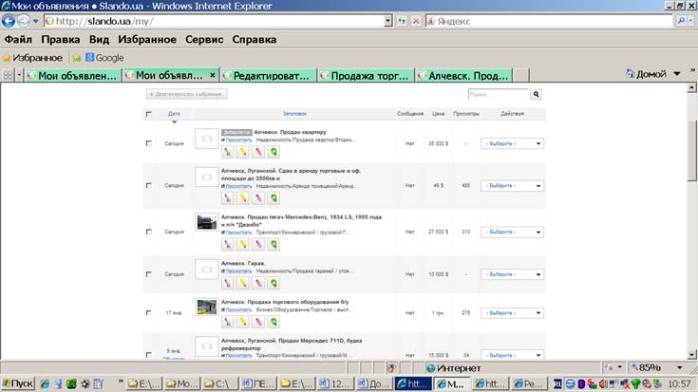
Task: Click the Пуск start button
Action: click(18, 384)
